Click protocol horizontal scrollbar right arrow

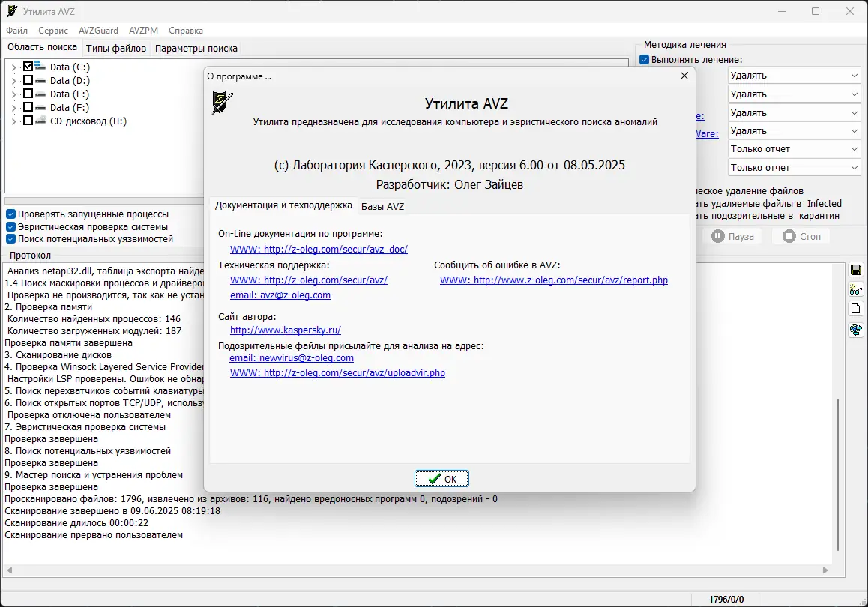coord(825,570)
